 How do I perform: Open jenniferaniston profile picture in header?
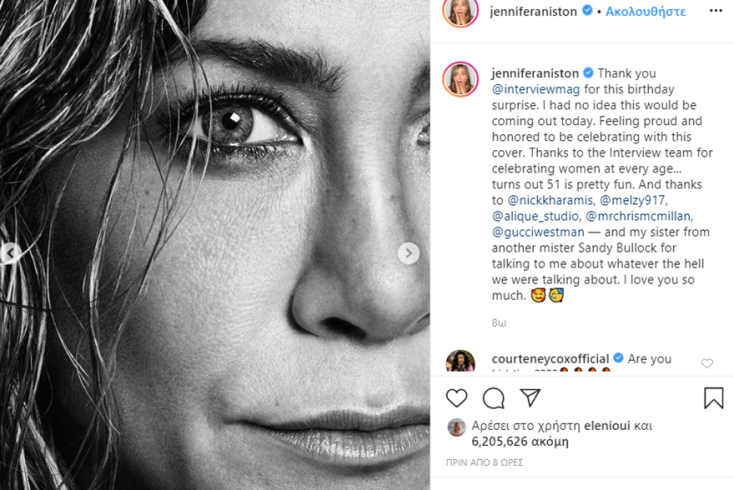460,13
